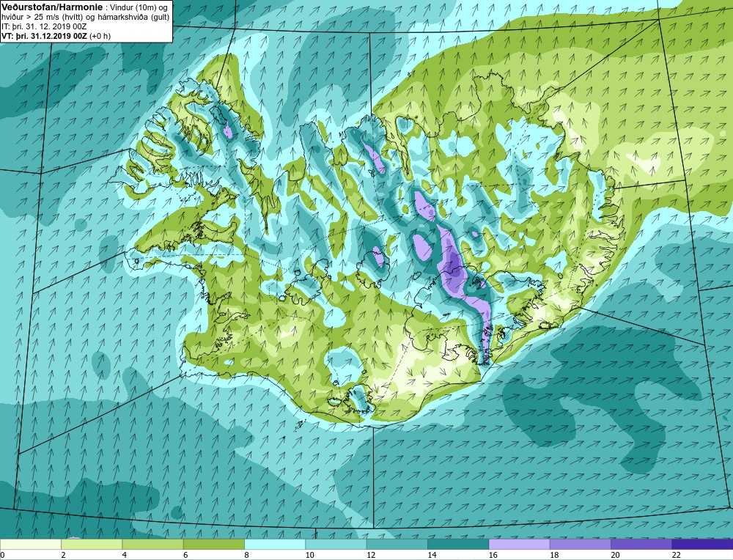Select the dark teal 14–16 m/s swatch
The width and height of the screenshot is (733, 560).
458,544
